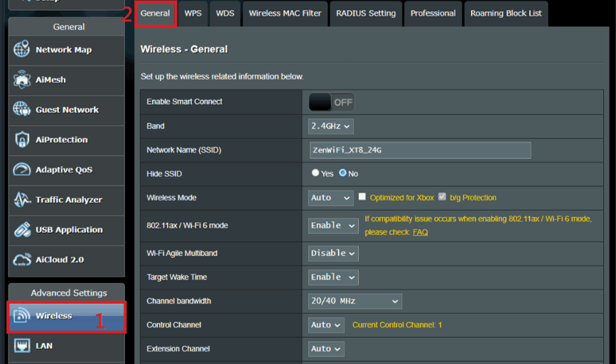The height and width of the screenshot is (364, 616).
Task: Click the Network Name (SSID) text field
Action: [x=419, y=150]
